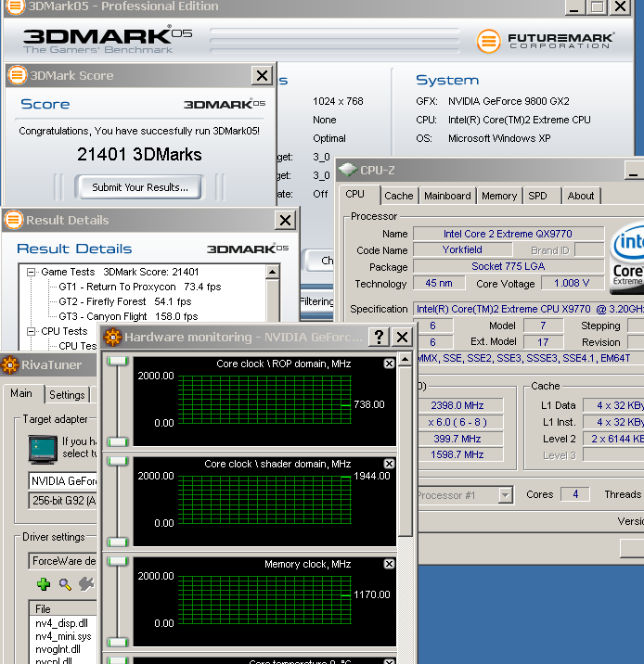644x664 pixels.
Task: Click the 738.00 ROP clock reading
Action: tap(369, 404)
